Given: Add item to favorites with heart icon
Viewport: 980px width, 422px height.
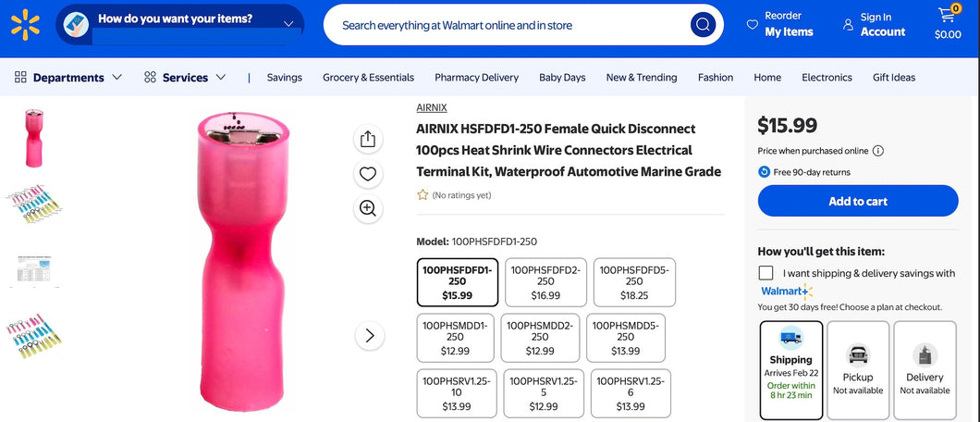Looking at the screenshot, I should tap(368, 174).
